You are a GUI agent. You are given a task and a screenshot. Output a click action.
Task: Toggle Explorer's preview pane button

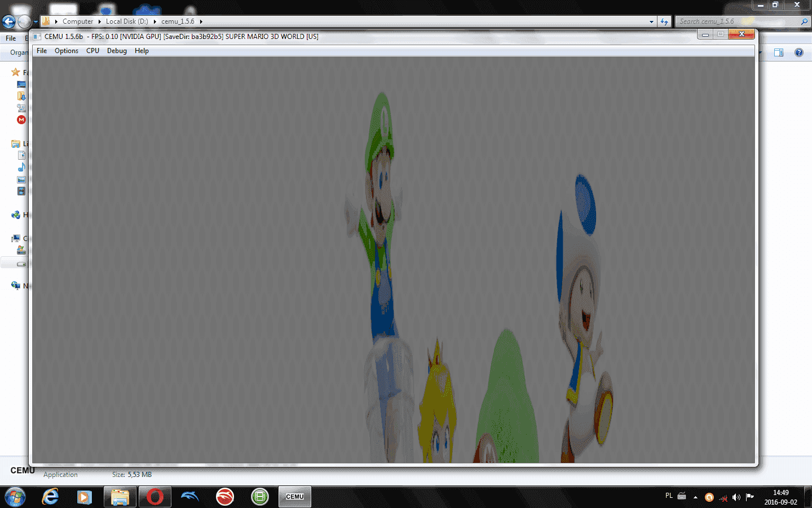click(x=779, y=52)
